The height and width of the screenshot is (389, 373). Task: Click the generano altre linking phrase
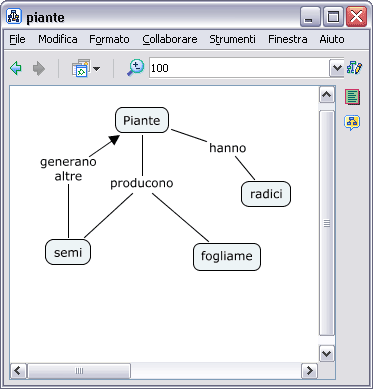68,169
